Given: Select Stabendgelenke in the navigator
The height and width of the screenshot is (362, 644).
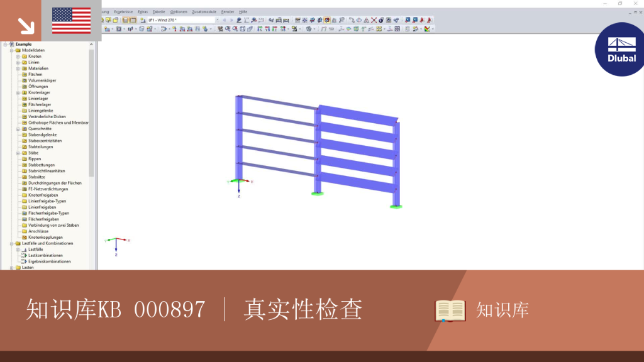Looking at the screenshot, I should pyautogui.click(x=42, y=134).
